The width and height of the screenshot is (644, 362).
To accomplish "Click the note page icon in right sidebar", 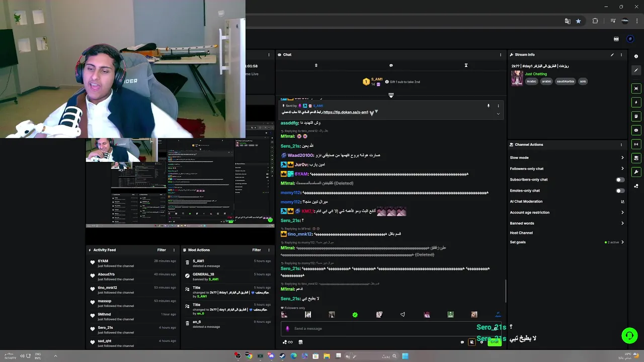I will (x=636, y=116).
